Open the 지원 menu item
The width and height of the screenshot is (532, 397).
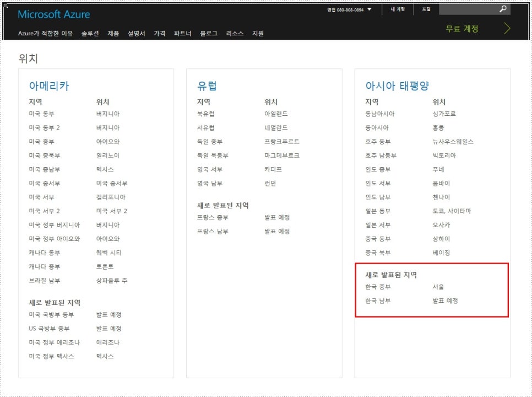coord(258,33)
